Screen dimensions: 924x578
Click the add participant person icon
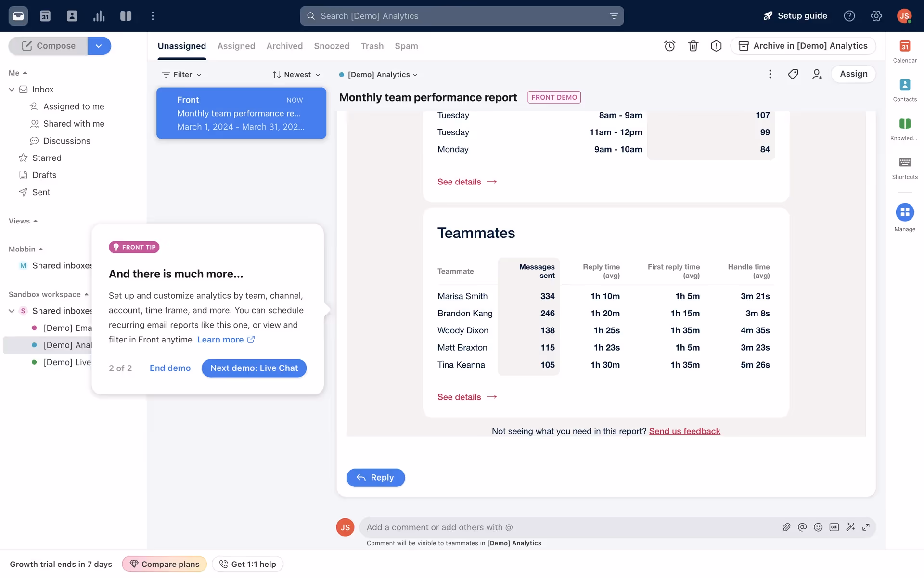(x=817, y=74)
